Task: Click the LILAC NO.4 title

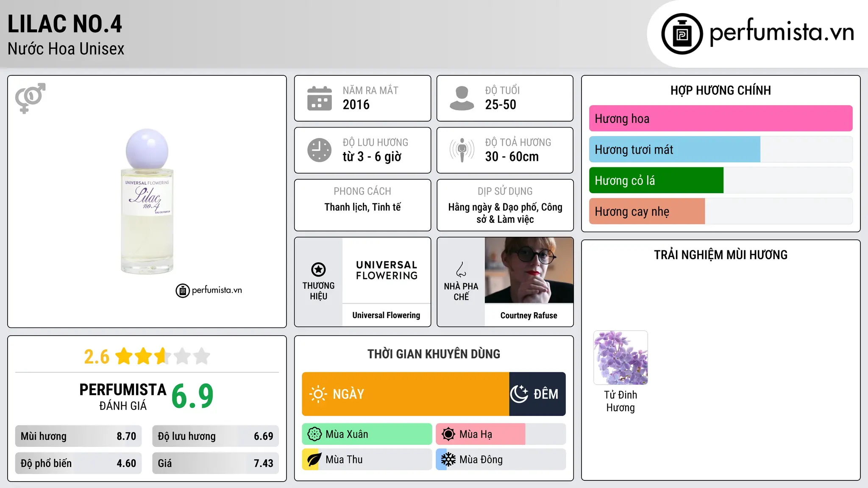Action: 65,24
